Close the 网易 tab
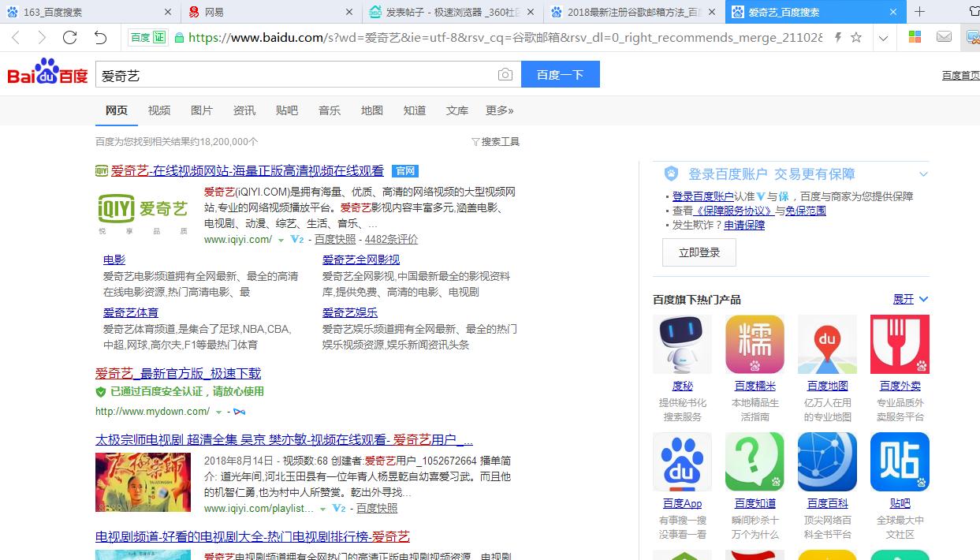This screenshot has width=980, height=560. [x=350, y=12]
